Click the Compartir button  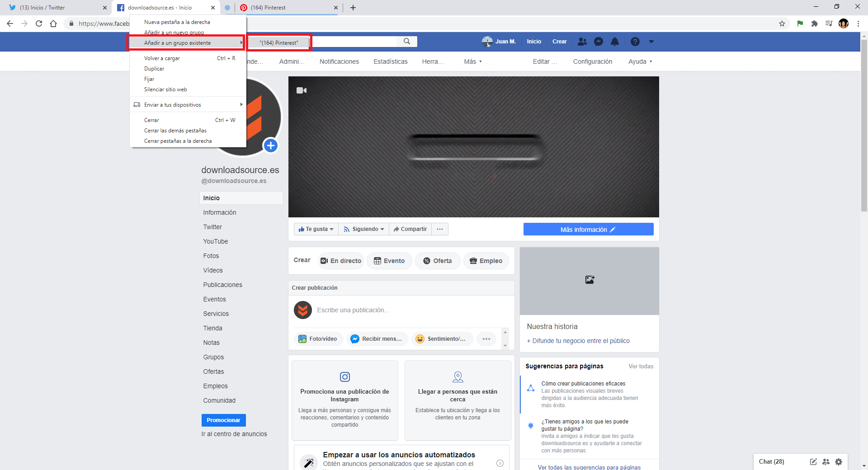tap(410, 229)
